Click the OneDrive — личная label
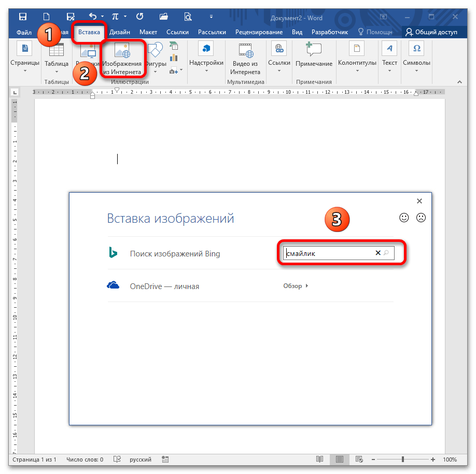 [164, 286]
